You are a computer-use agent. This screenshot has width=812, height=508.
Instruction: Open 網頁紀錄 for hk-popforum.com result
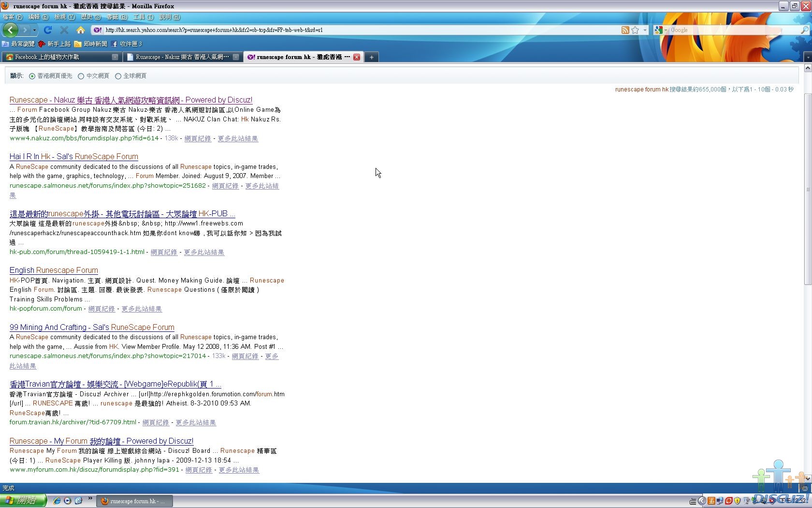pos(101,309)
